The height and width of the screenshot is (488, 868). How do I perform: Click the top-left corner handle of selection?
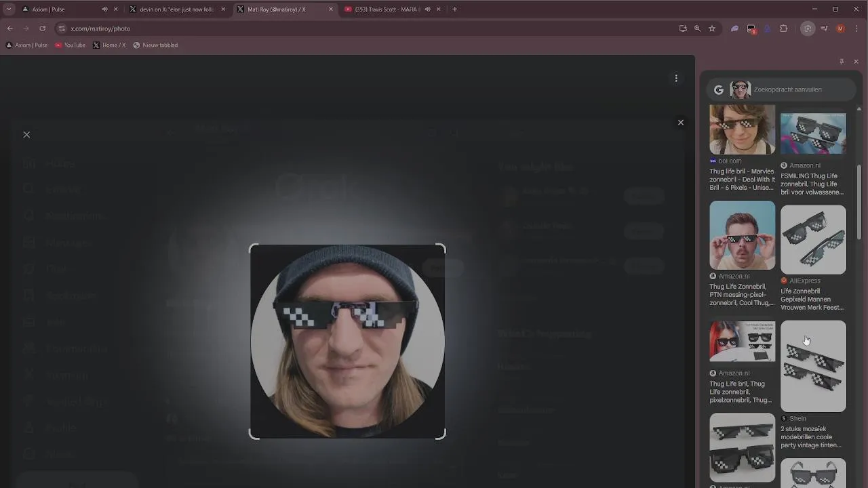254,249
